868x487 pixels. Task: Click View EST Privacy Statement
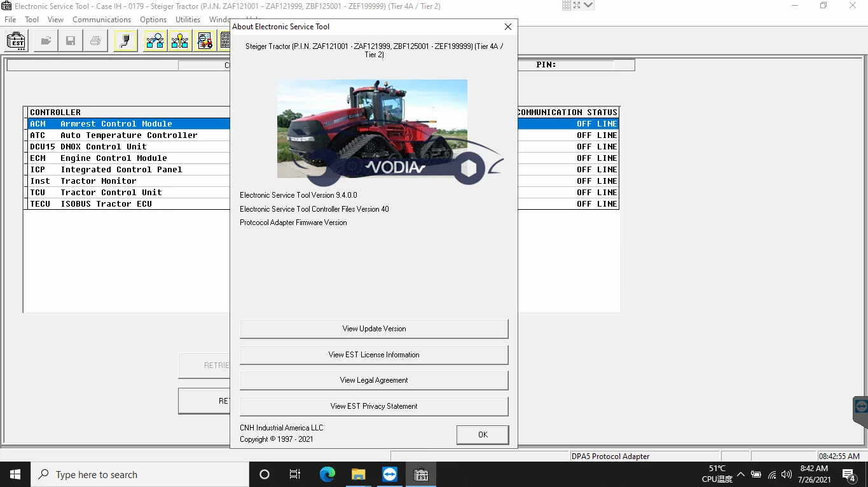coord(374,406)
